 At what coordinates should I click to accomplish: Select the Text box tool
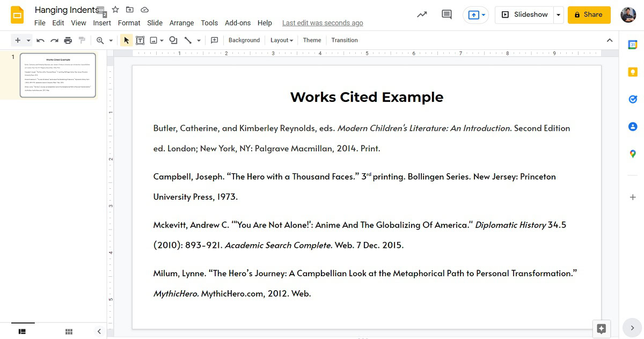tap(140, 40)
